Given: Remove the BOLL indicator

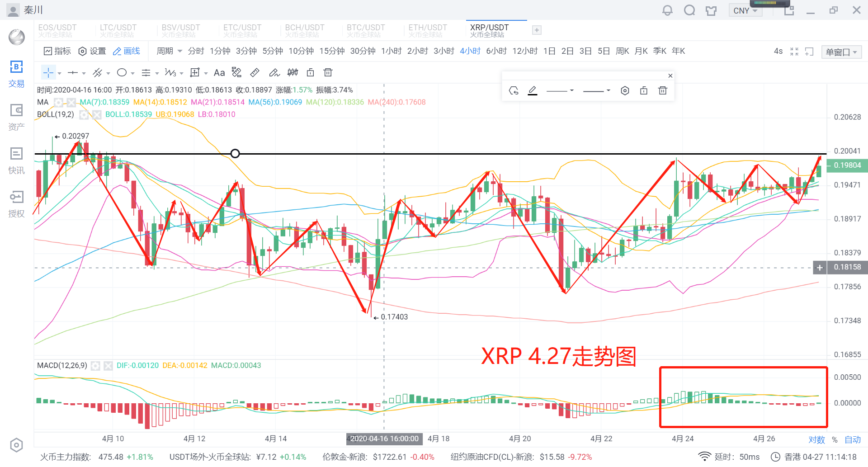Looking at the screenshot, I should point(96,114).
